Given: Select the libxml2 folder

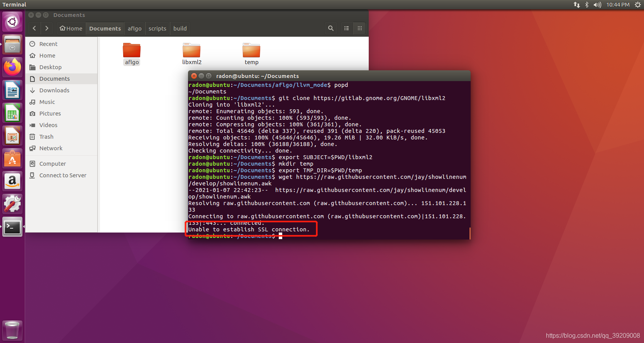Looking at the screenshot, I should click(x=192, y=54).
